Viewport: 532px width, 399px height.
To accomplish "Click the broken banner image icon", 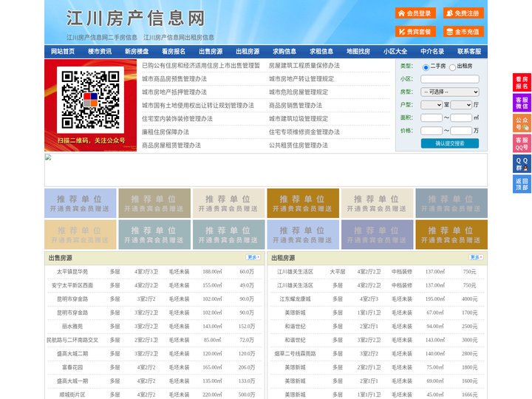I will pyautogui.click(x=48, y=157).
